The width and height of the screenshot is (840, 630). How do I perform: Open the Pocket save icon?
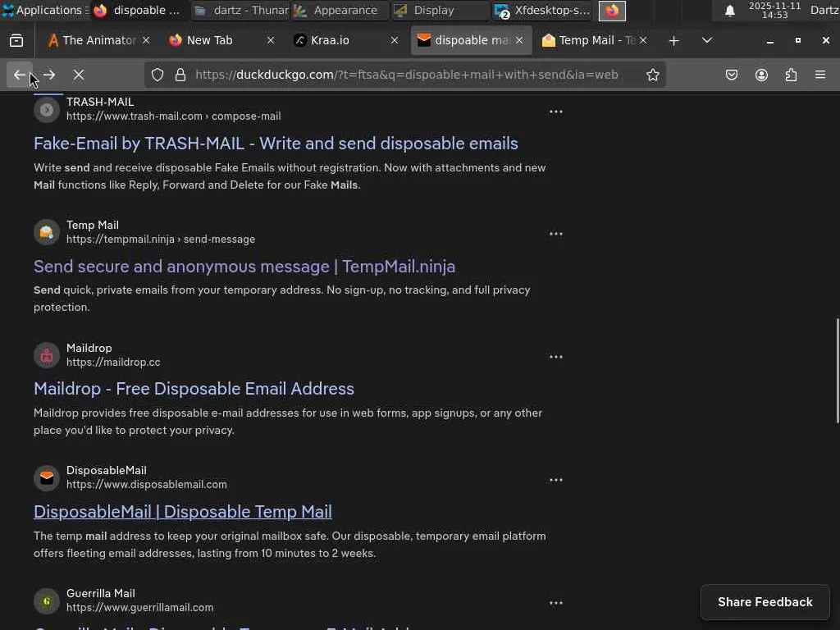(x=732, y=75)
